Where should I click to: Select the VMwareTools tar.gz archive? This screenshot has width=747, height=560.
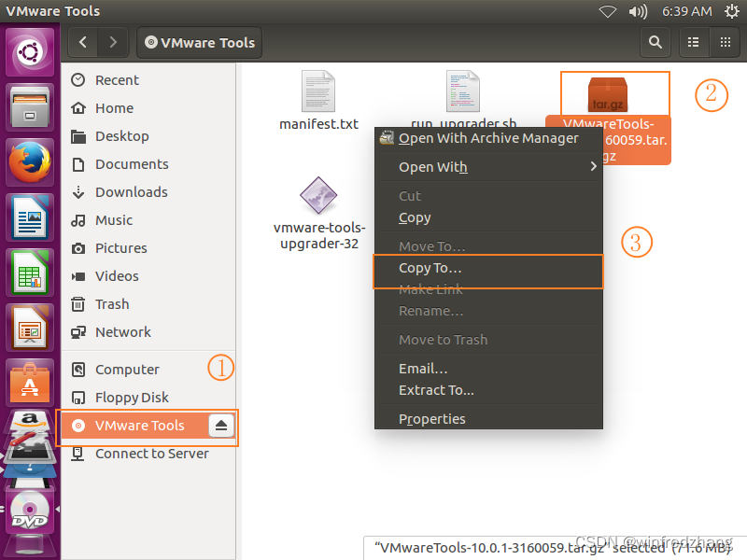pos(608,94)
